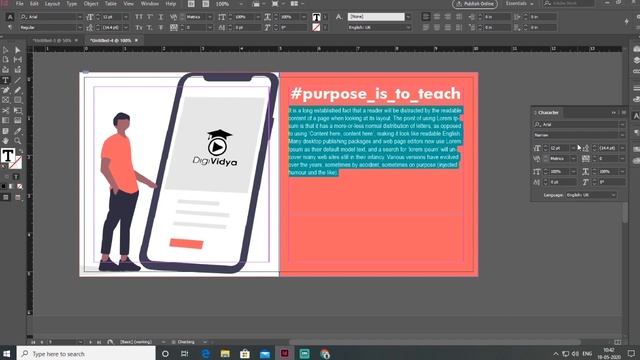The image size is (640, 360).
Task: Open Microsoft Edge from the taskbar
Action: click(205, 354)
